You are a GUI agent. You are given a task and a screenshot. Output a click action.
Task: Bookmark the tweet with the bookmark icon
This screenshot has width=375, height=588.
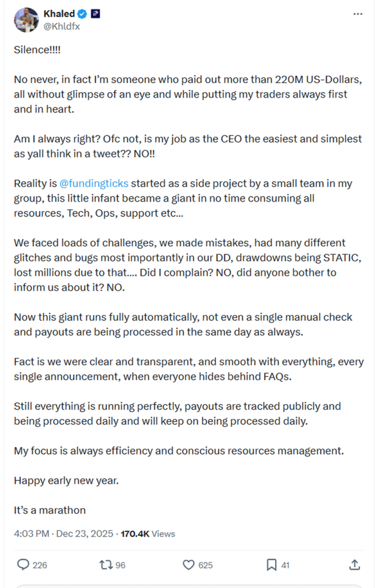[270, 565]
